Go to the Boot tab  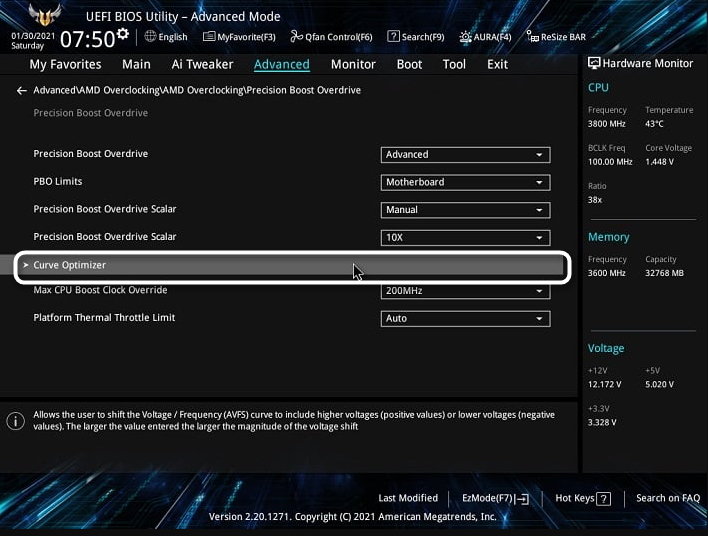pyautogui.click(x=409, y=64)
